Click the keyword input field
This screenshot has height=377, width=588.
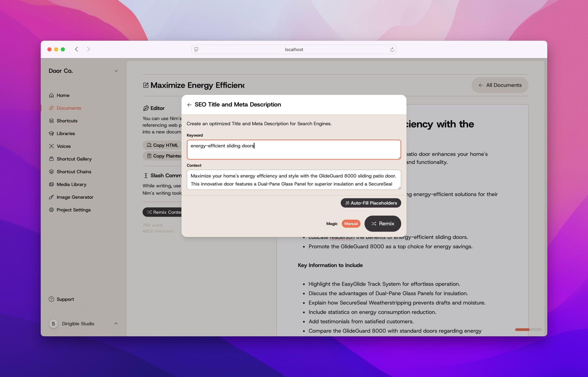point(294,149)
